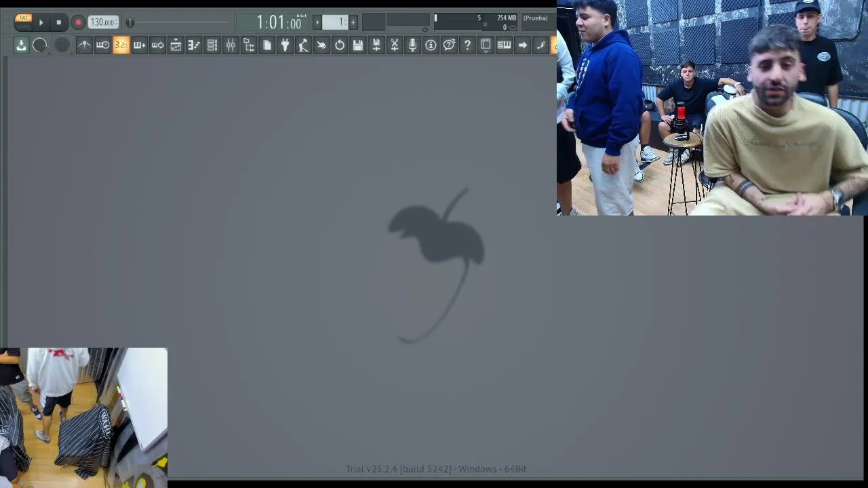Viewport: 868px width, 488px height.
Task: Toggle the touch controller hand icon
Action: 321,45
